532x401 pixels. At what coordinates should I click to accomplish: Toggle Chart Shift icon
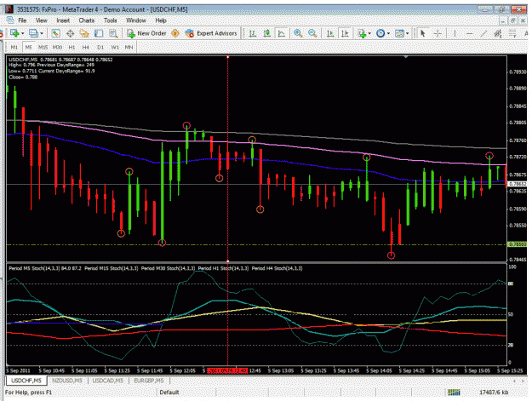point(345,33)
